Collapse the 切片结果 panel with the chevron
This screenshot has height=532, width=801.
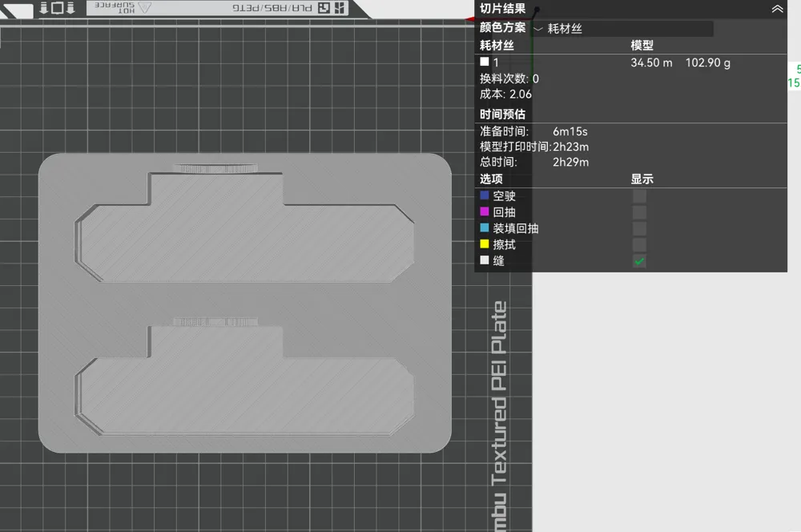pos(777,9)
